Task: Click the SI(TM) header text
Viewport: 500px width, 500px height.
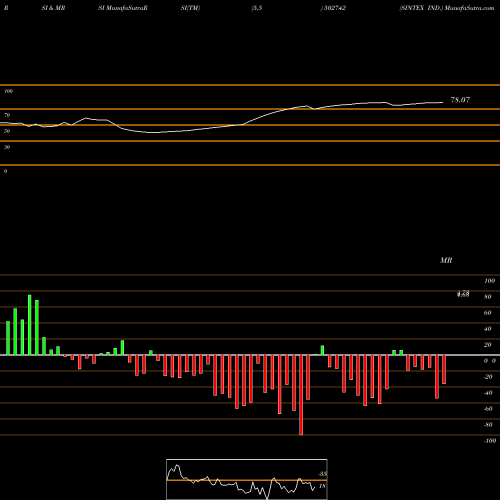Action: (190, 8)
